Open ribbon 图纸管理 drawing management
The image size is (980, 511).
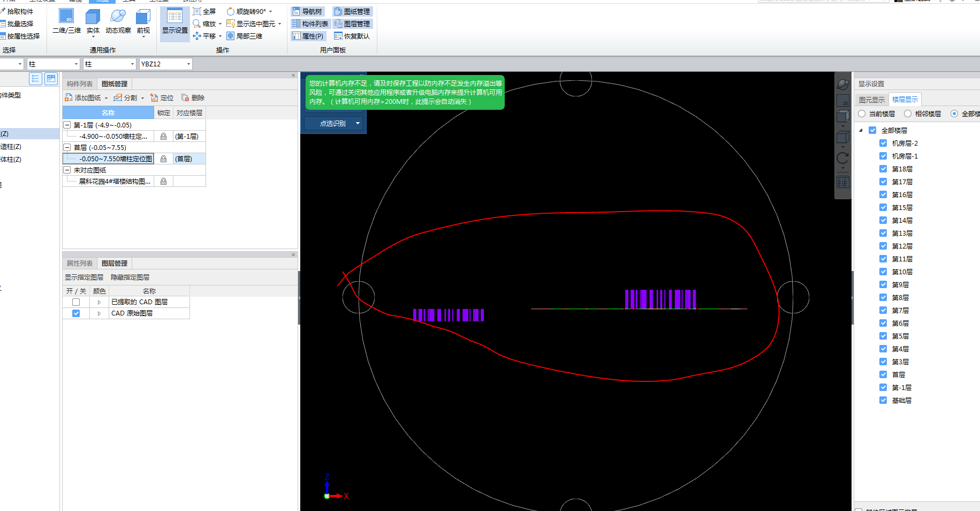(352, 11)
